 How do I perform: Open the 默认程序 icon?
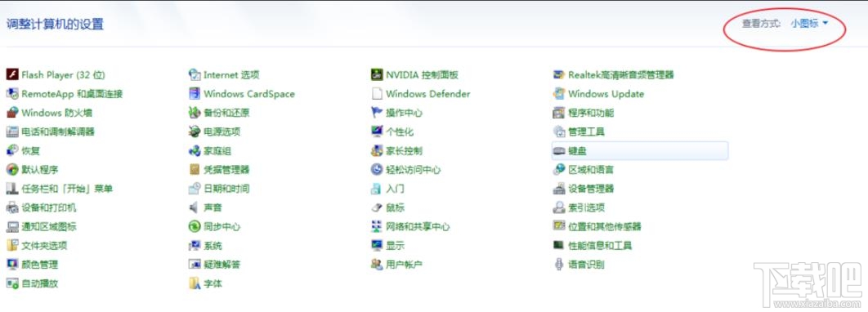[x=12, y=169]
